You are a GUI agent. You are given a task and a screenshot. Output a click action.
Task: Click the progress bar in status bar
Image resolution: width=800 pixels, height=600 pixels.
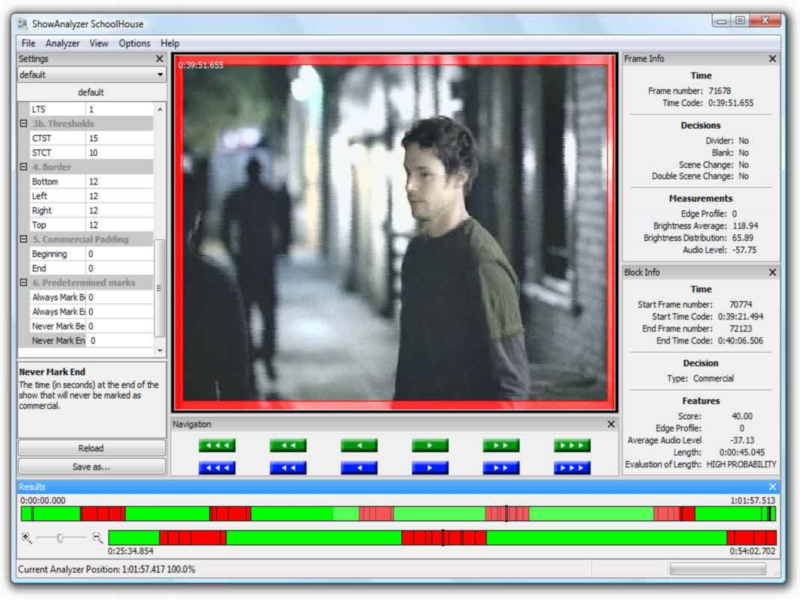tap(718, 569)
